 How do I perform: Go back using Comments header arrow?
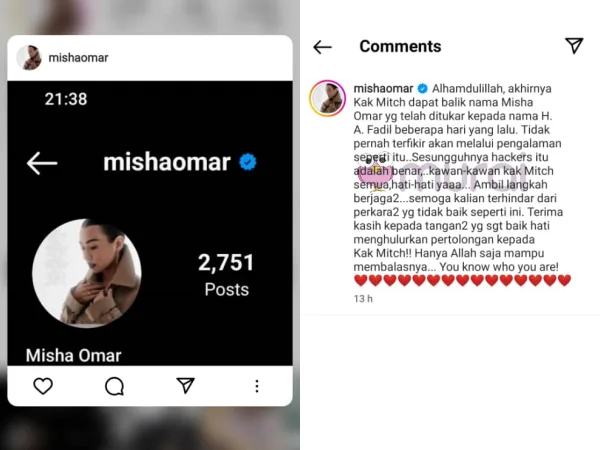point(322,47)
